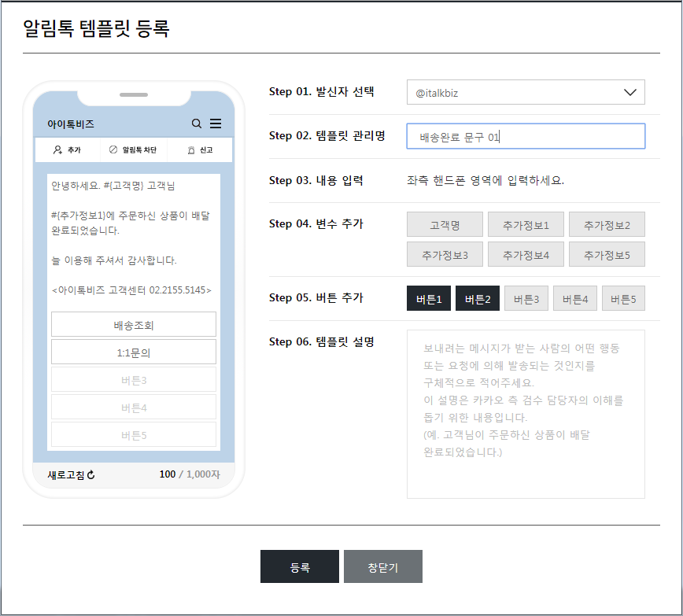Click the 좌측 핸드폰 영역에 입력하세요 text

point(485,180)
